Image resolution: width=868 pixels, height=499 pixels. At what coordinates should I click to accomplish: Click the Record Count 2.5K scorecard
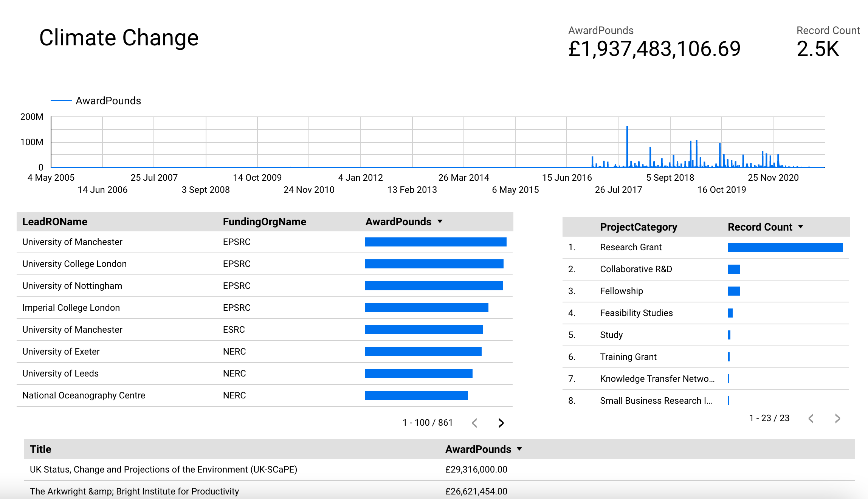818,49
